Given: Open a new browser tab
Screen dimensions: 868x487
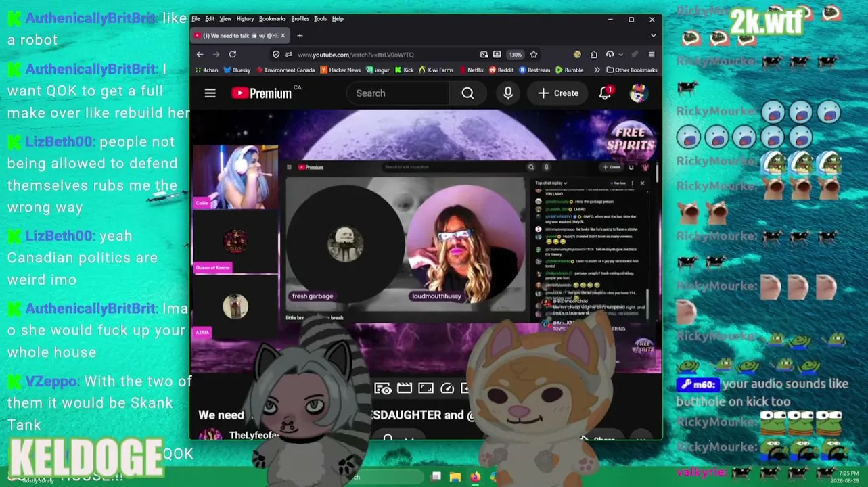Looking at the screenshot, I should pos(300,35).
